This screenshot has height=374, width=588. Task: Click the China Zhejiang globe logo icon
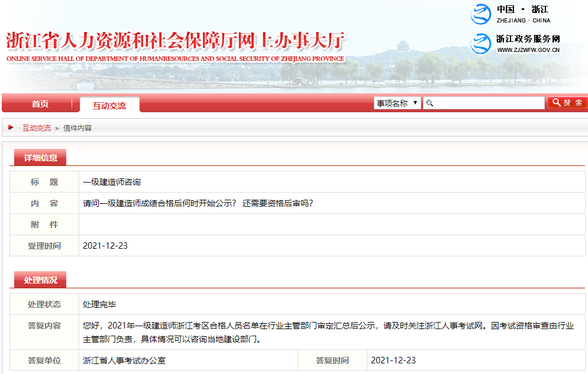pos(480,14)
